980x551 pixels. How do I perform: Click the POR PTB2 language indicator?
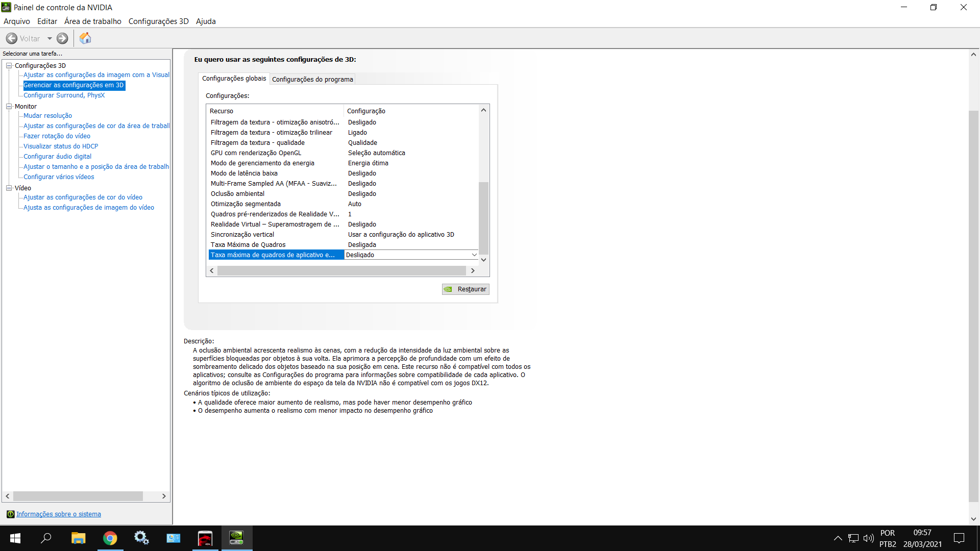tap(888, 538)
